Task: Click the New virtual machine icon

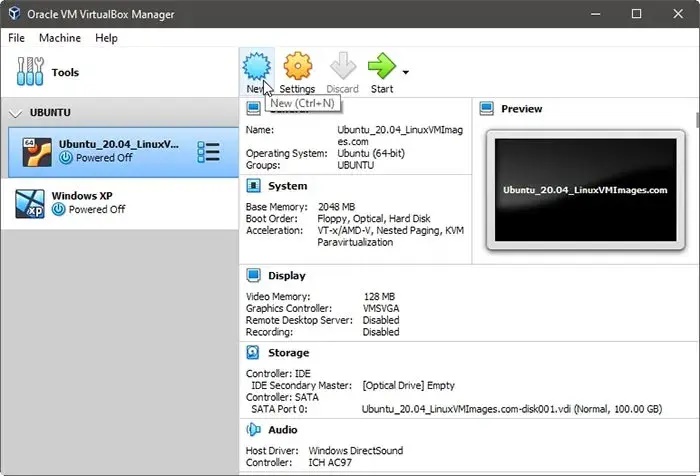Action: coord(256,66)
